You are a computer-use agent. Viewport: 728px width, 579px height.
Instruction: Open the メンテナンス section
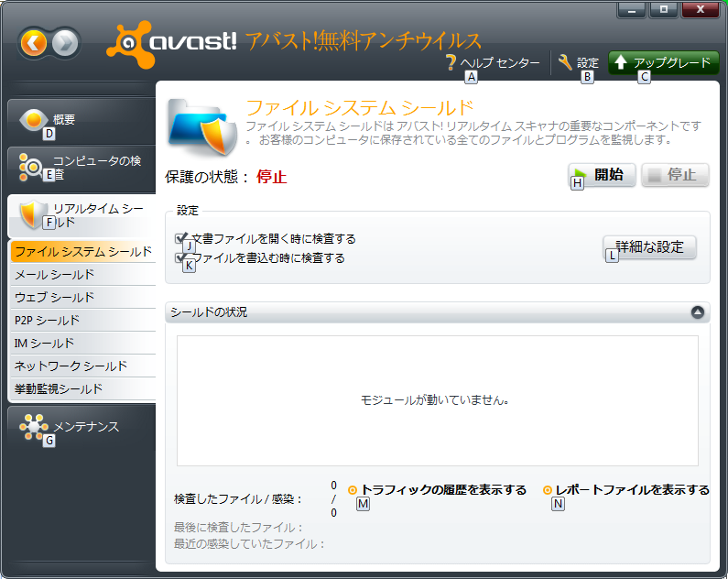point(81,427)
